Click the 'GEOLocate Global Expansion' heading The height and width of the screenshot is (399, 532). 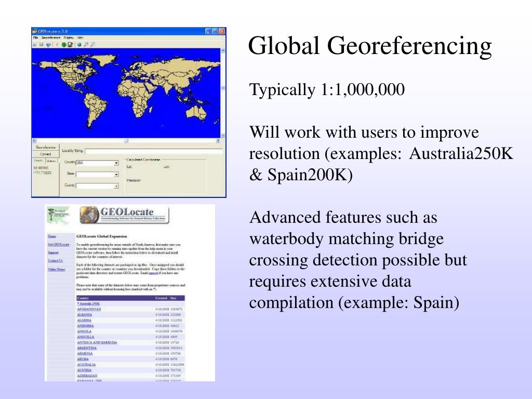(x=101, y=236)
